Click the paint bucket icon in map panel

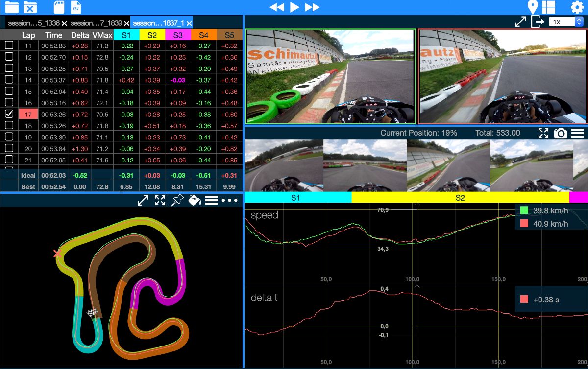click(194, 200)
